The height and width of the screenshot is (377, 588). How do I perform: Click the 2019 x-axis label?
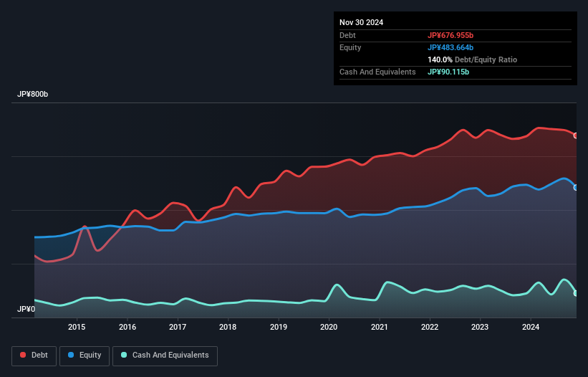pyautogui.click(x=279, y=327)
